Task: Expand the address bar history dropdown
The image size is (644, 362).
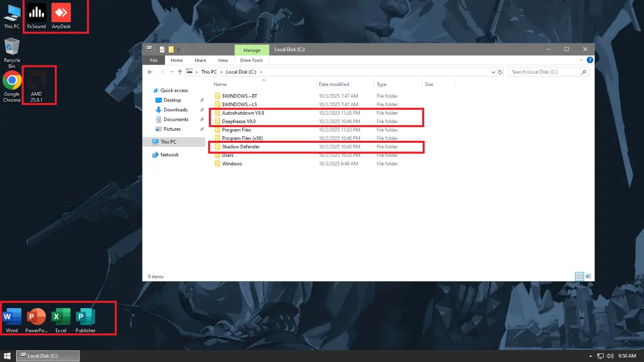Action: [x=493, y=72]
